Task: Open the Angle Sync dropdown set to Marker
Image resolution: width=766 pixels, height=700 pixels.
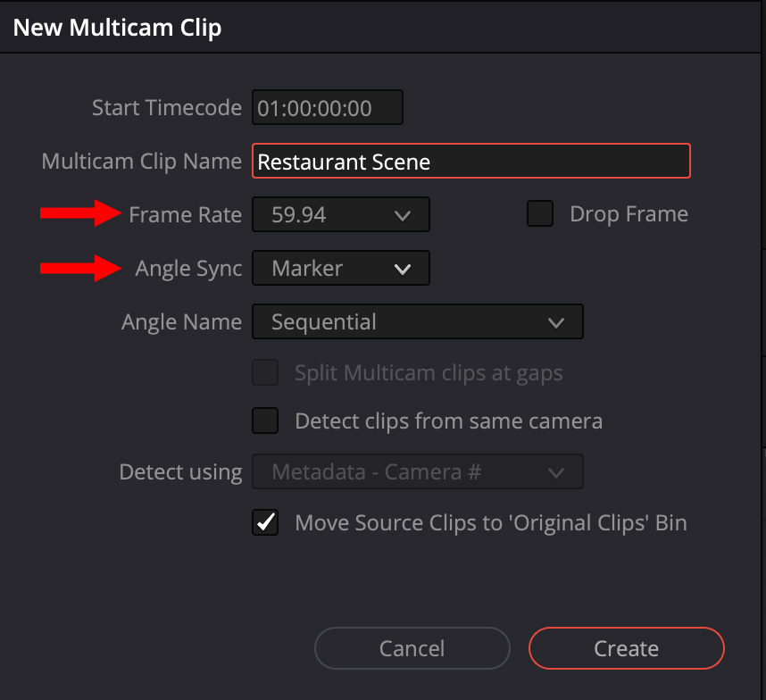Action: click(341, 268)
